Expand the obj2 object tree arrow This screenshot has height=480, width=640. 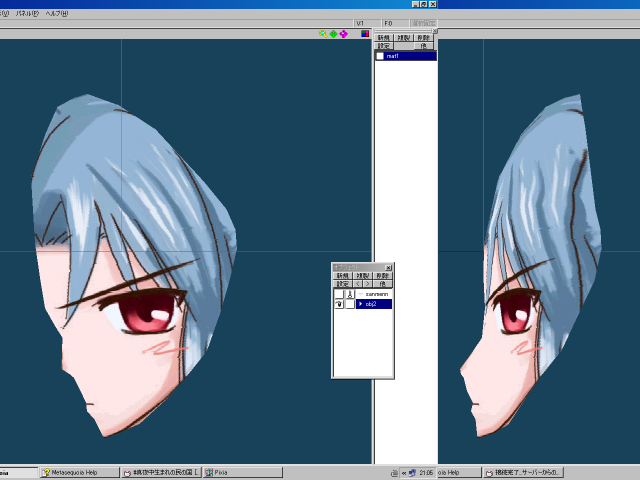click(360, 304)
